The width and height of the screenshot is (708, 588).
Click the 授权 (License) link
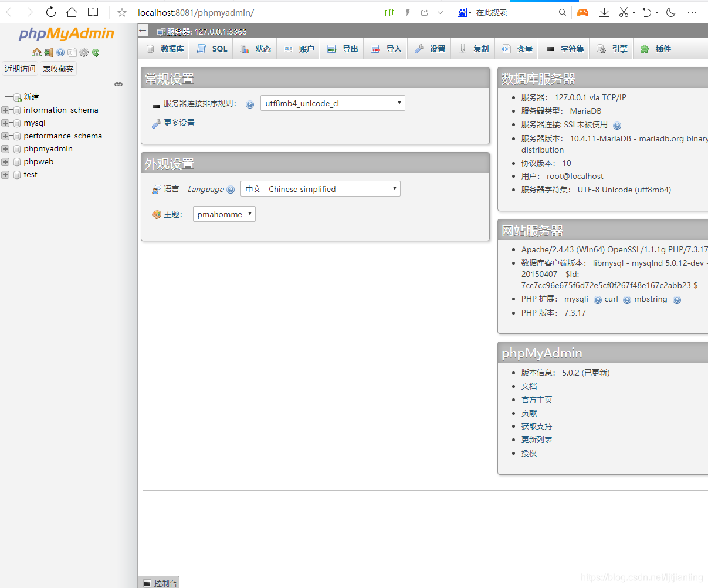pyautogui.click(x=529, y=453)
